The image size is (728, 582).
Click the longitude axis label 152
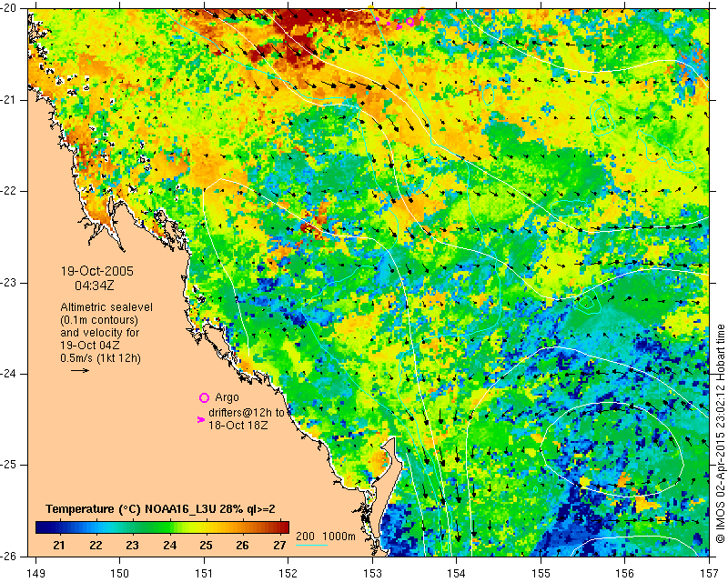288,574
